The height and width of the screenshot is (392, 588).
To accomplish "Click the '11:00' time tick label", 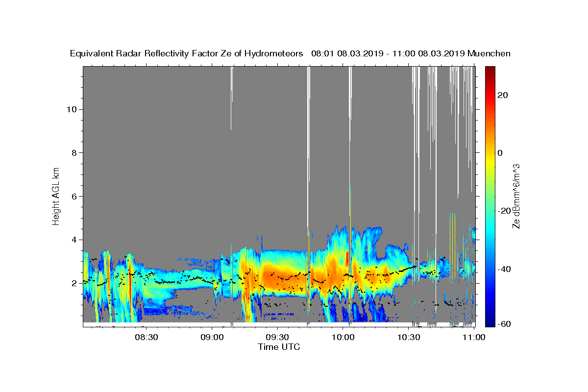I will [474, 337].
